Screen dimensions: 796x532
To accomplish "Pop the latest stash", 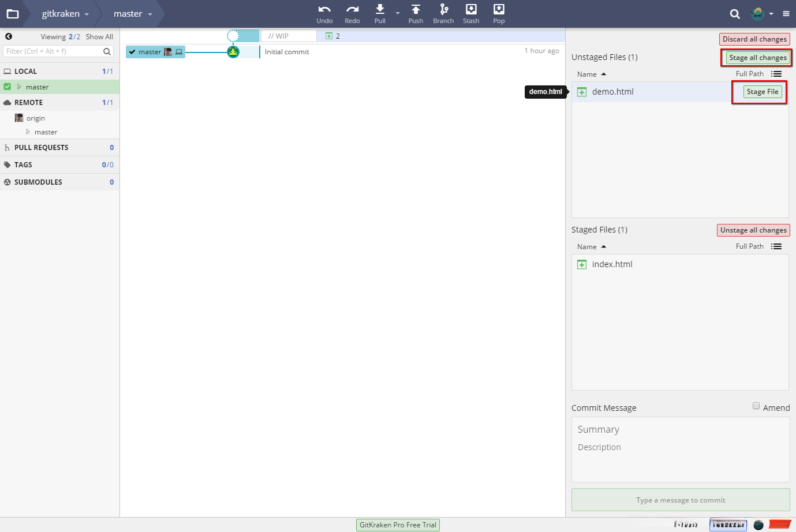I will [x=499, y=14].
